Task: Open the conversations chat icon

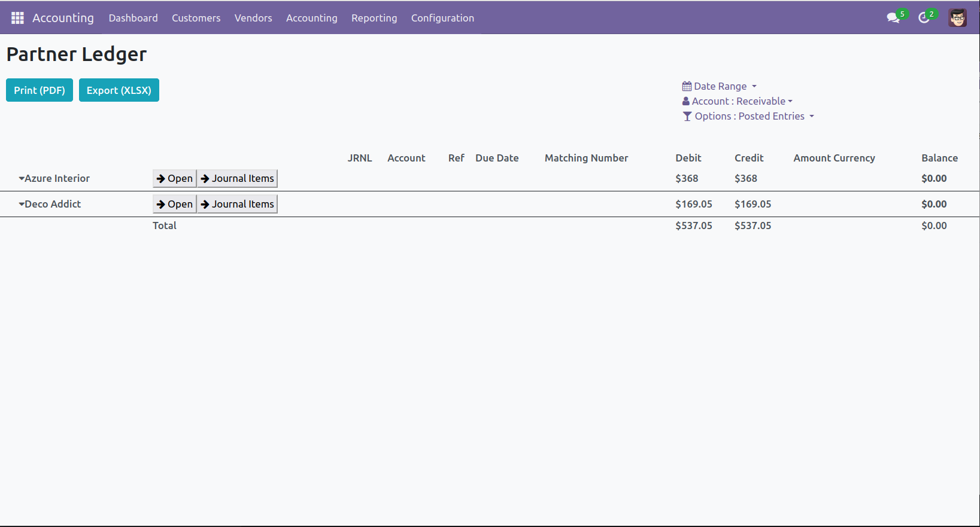Action: (x=893, y=18)
